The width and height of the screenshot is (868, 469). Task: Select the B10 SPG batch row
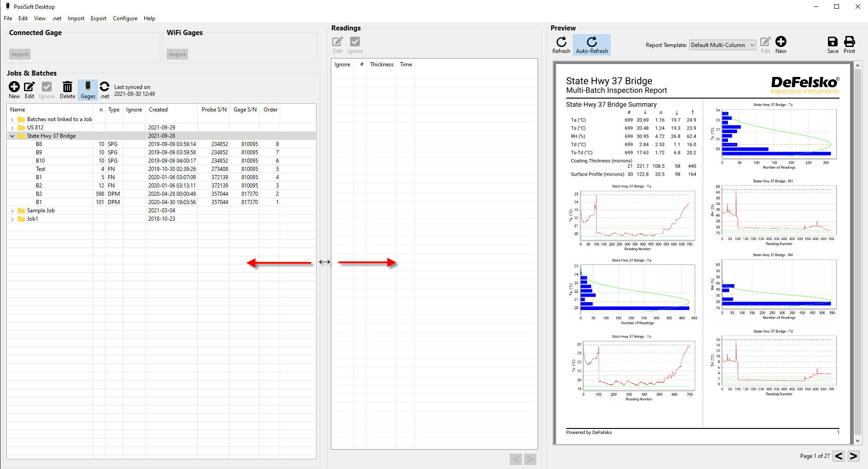pyautogui.click(x=41, y=161)
